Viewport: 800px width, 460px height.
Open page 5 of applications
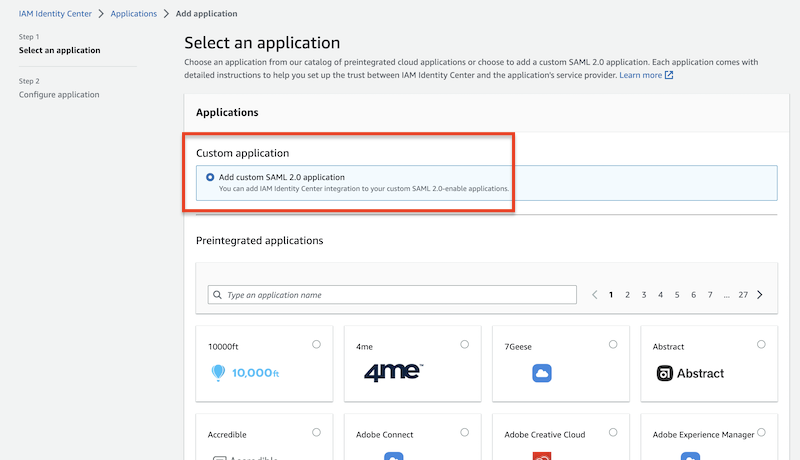point(677,295)
